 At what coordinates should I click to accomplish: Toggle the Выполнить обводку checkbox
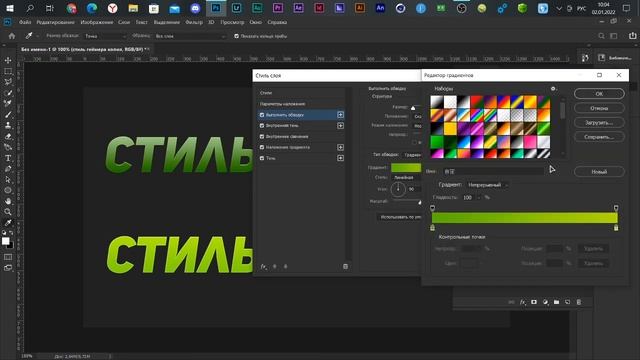point(262,115)
